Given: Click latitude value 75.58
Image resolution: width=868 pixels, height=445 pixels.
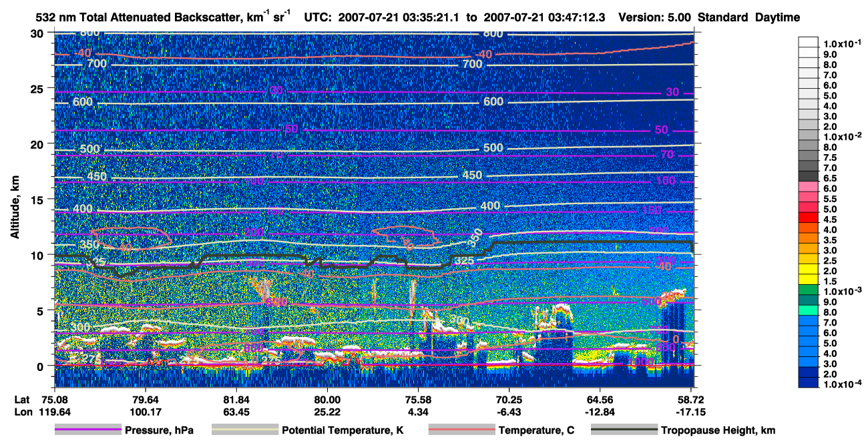Looking at the screenshot, I should point(417,400).
